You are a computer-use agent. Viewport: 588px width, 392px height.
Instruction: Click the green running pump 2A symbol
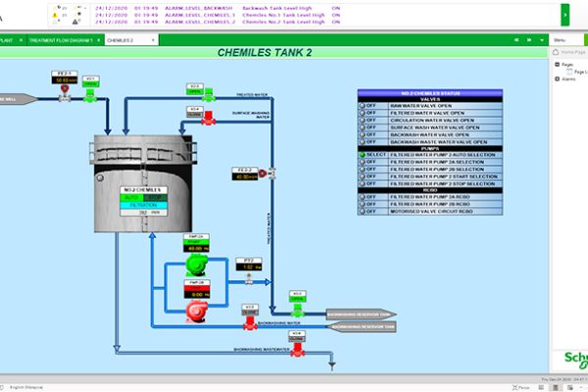tap(197, 265)
